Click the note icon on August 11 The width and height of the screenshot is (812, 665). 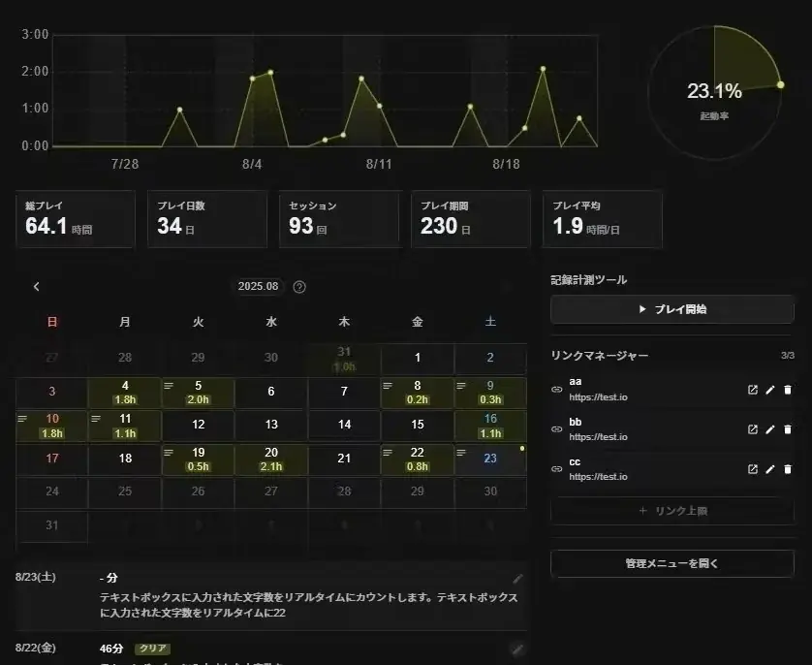click(x=95, y=419)
